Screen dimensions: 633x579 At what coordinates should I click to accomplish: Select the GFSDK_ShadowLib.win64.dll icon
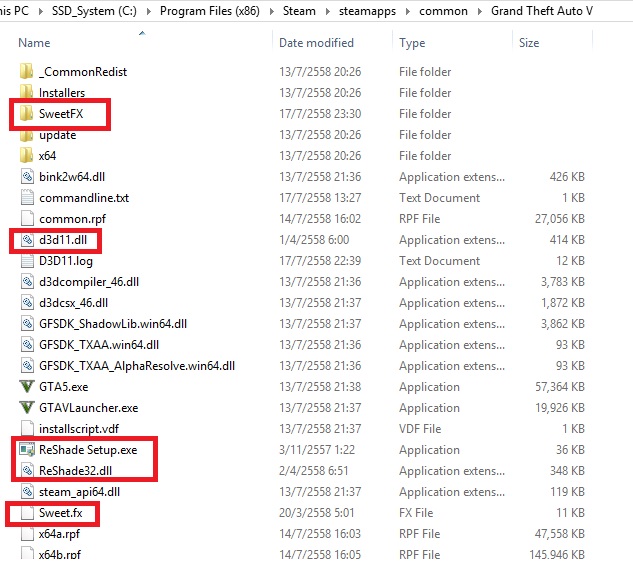coord(27,323)
